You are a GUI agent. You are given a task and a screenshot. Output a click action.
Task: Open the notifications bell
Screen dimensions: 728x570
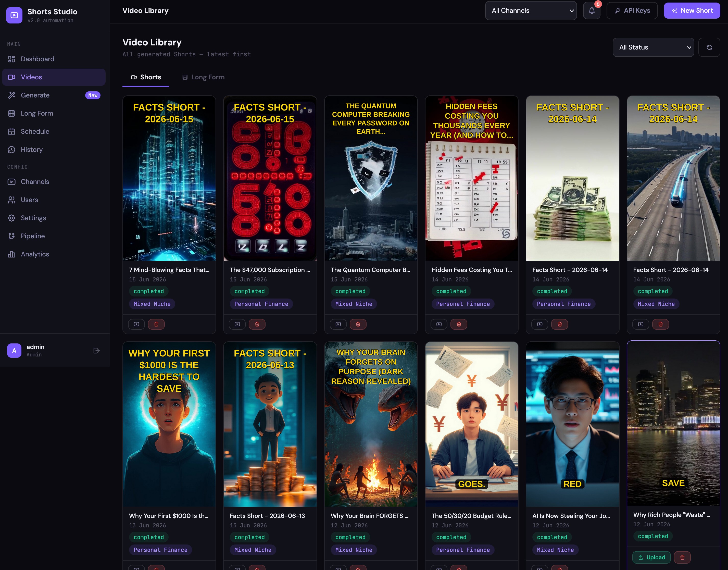coord(592,11)
